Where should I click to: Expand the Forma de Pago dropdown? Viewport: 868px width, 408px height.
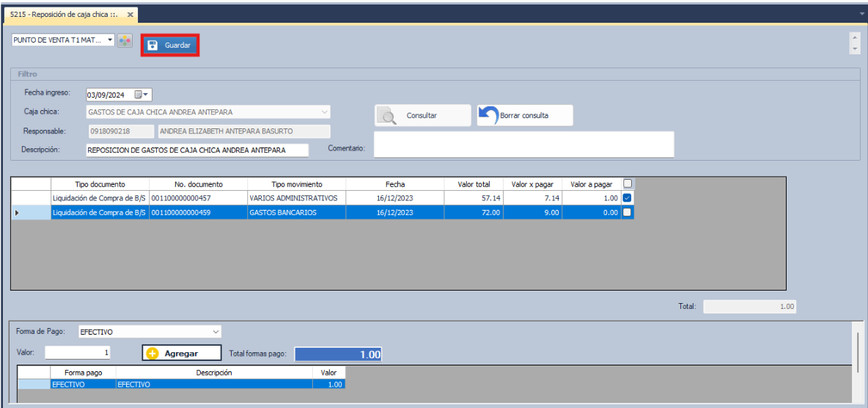click(216, 332)
